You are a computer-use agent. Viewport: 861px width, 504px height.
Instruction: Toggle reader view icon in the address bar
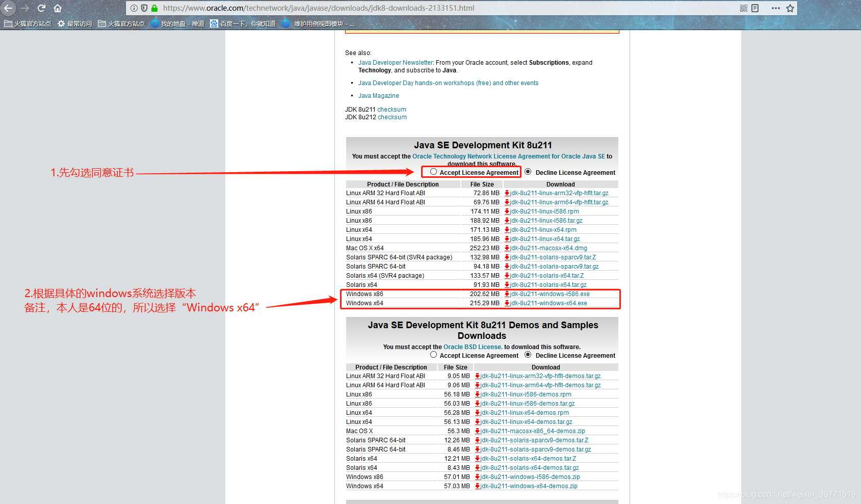pos(755,8)
